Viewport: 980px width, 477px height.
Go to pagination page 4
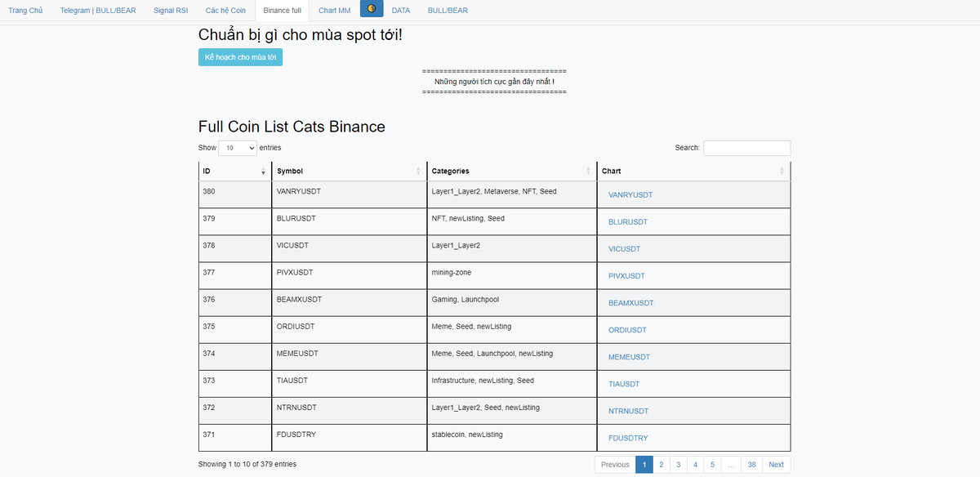click(696, 465)
